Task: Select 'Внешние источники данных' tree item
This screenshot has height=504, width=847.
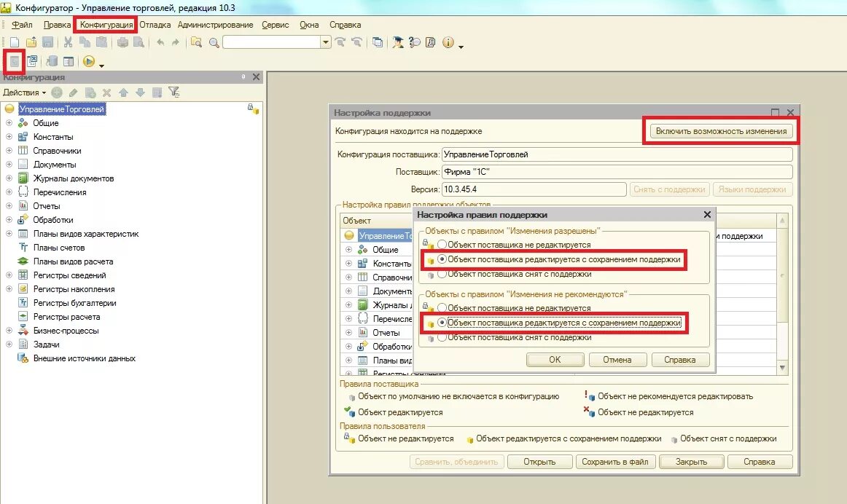Action: coord(85,358)
